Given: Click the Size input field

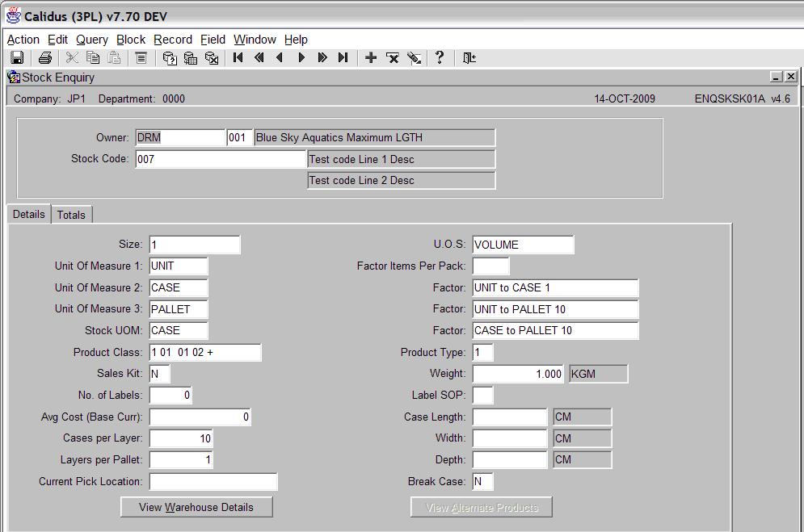Looking at the screenshot, I should 195,245.
